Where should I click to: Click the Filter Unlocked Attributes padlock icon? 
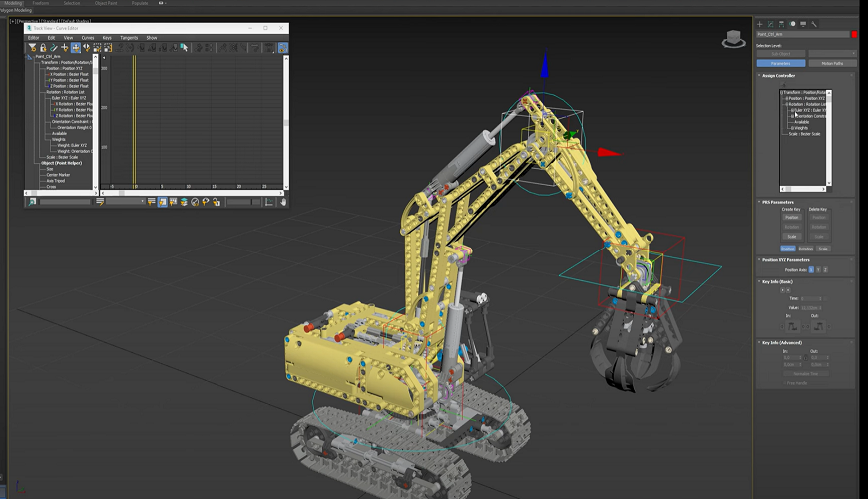[217, 202]
